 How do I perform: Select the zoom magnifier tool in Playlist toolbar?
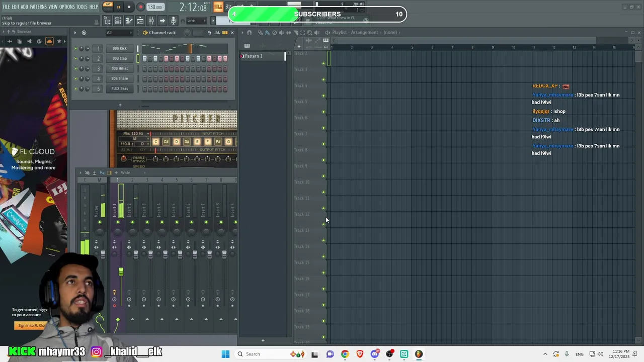309,33
